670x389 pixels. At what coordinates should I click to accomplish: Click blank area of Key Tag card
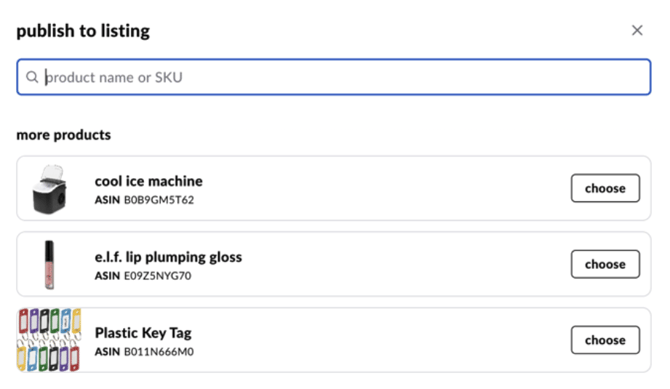click(385, 340)
